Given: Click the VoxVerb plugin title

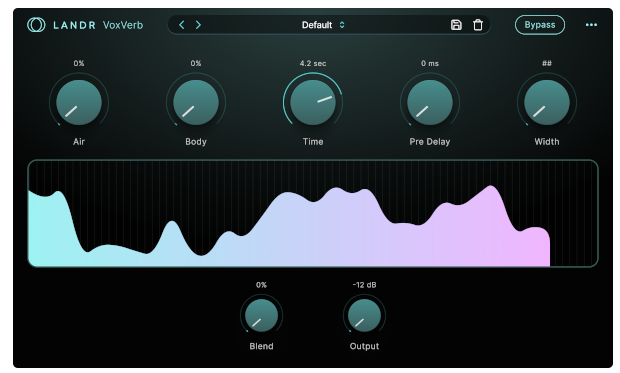Looking at the screenshot, I should 123,25.
